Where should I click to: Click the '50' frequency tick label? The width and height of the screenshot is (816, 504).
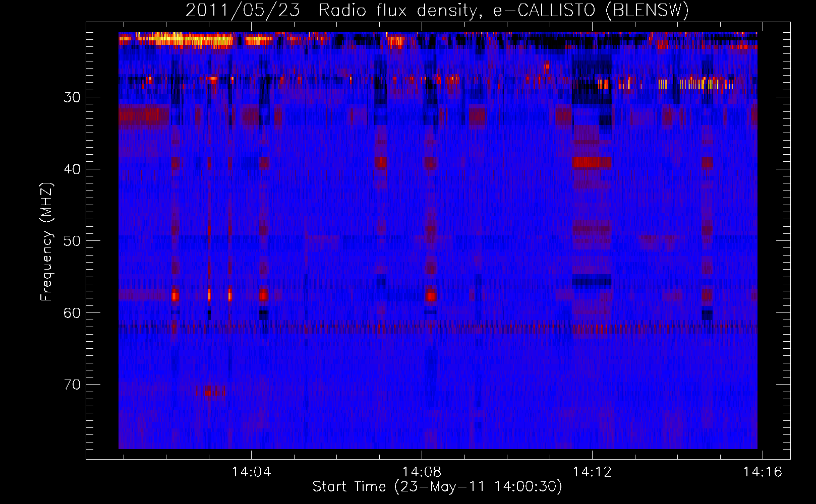(72, 241)
